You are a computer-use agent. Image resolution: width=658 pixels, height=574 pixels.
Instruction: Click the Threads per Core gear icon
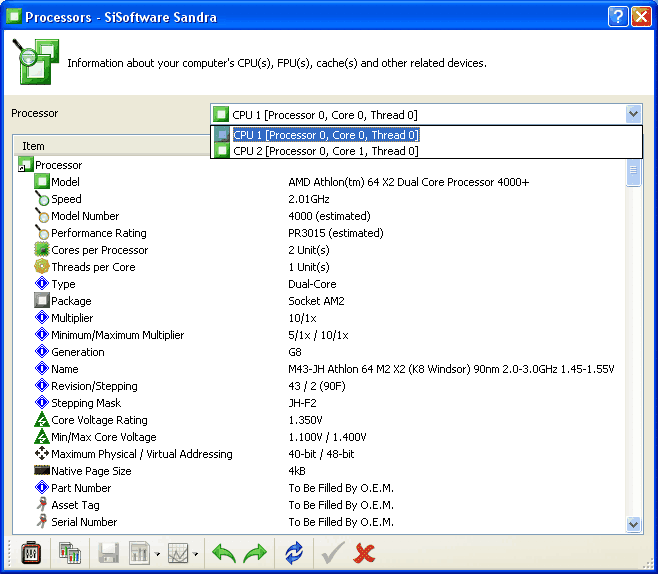pos(42,267)
